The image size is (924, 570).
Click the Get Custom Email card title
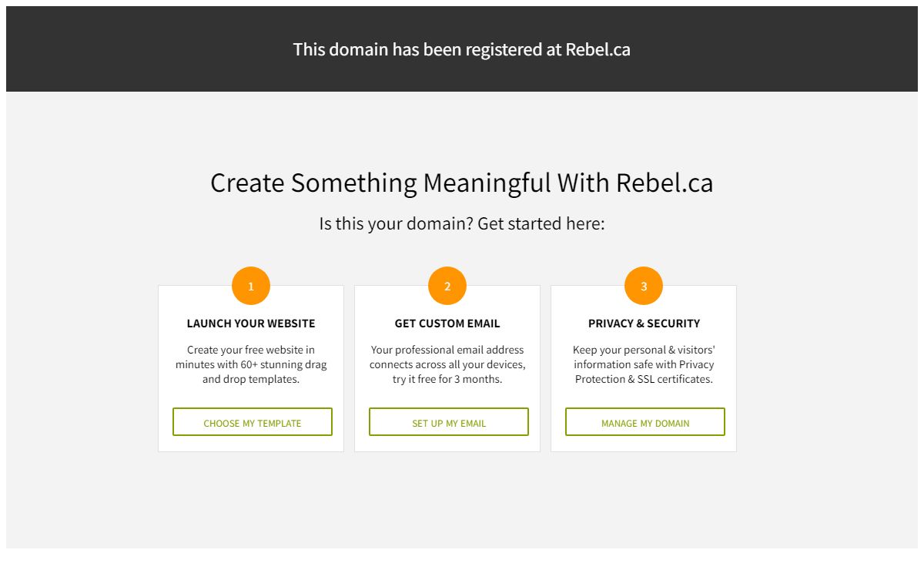[447, 324]
